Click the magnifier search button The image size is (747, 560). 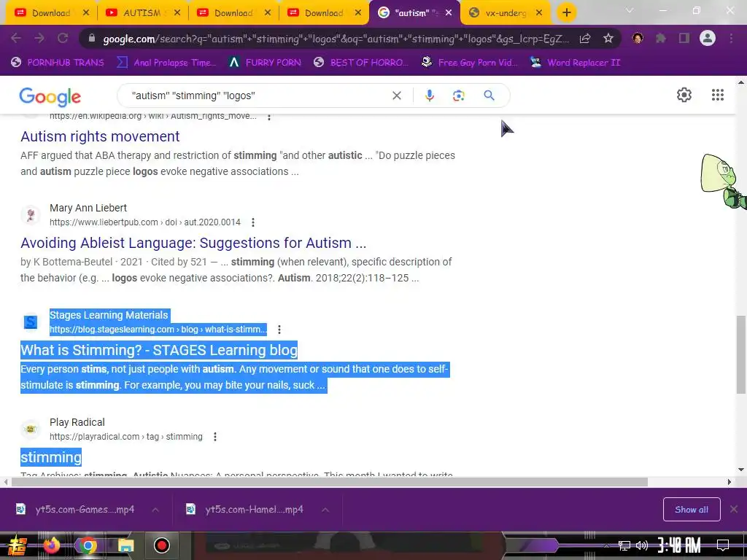489,96
